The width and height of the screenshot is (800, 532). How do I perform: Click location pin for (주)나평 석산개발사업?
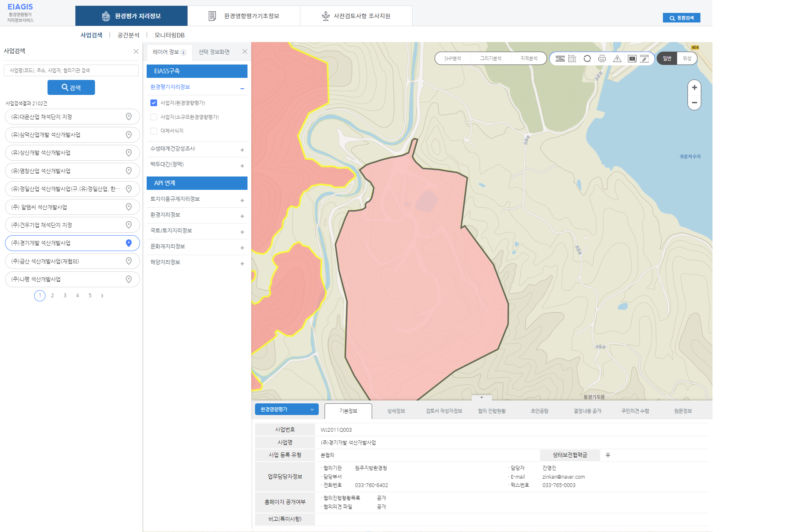129,279
